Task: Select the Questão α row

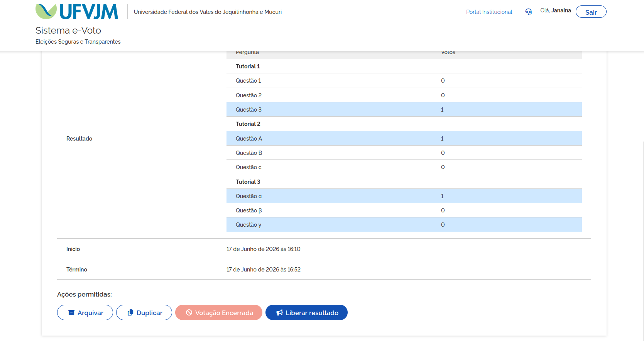Action: point(404,196)
